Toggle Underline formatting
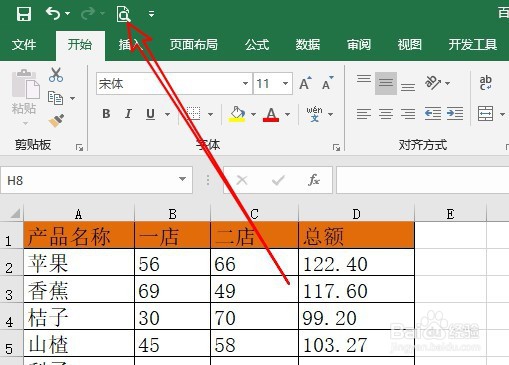The width and height of the screenshot is (509, 365). pyautogui.click(x=151, y=114)
